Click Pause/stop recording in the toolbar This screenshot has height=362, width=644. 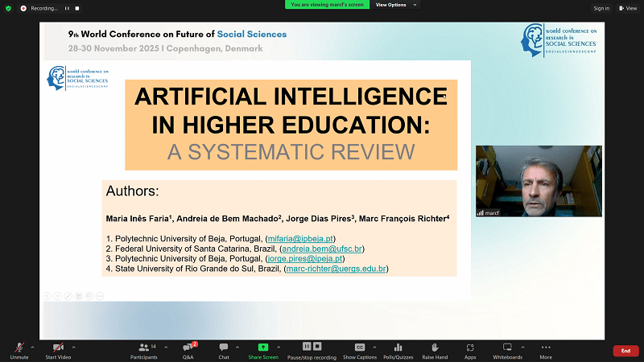312,351
